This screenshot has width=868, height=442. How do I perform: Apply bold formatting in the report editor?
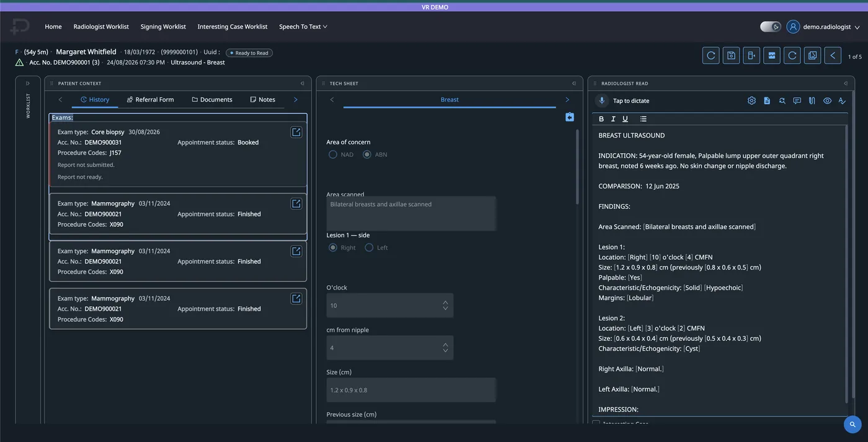[601, 119]
